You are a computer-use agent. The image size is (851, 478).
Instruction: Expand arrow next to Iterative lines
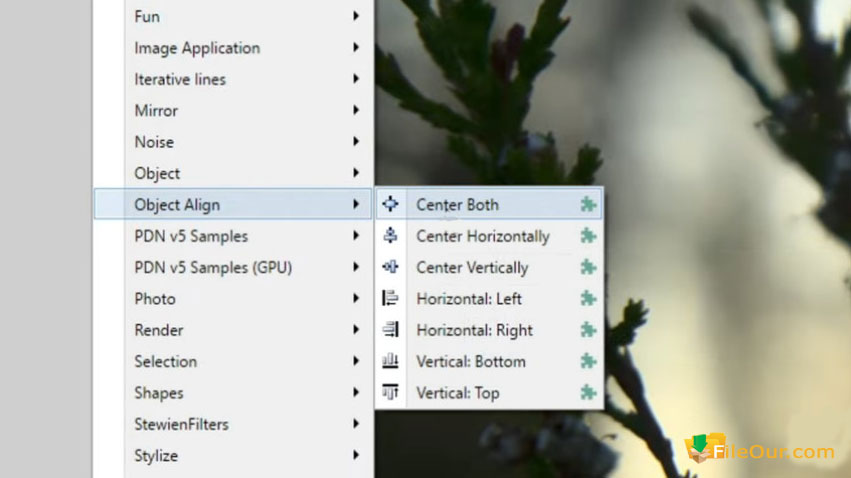[356, 79]
